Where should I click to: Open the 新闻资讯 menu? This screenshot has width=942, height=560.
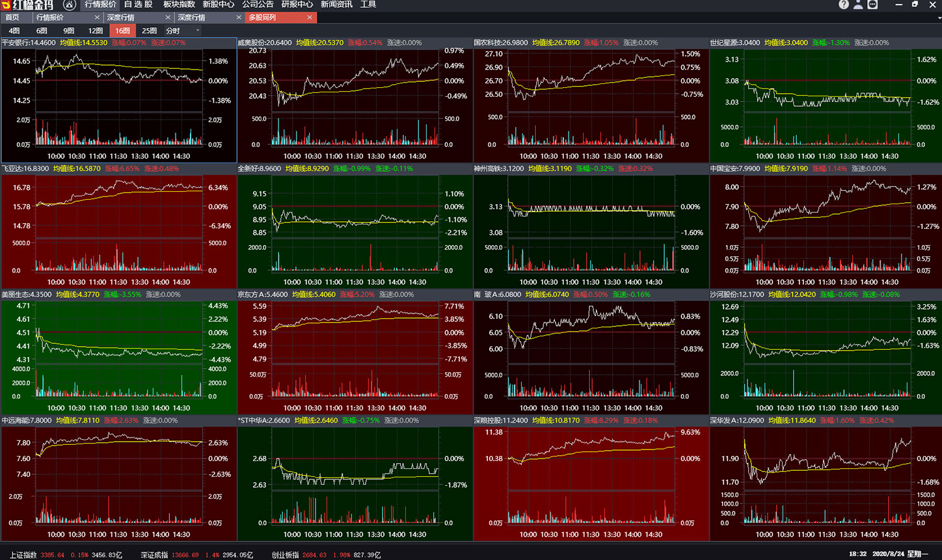pyautogui.click(x=336, y=5)
